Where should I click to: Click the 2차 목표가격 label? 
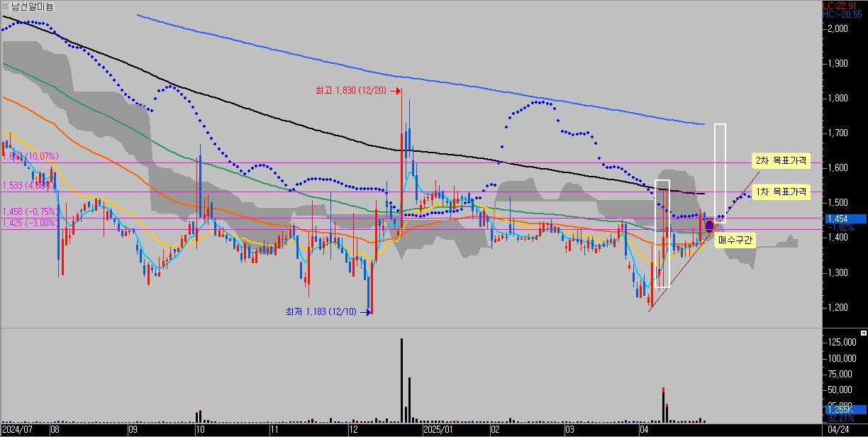780,161
